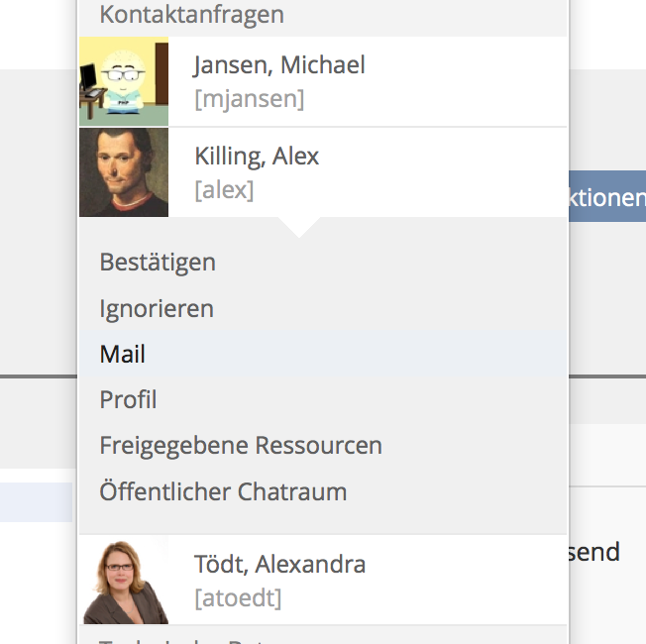Screen dimensions: 646x644
Task: Click the name Killing, Alex
Action: [x=257, y=157]
